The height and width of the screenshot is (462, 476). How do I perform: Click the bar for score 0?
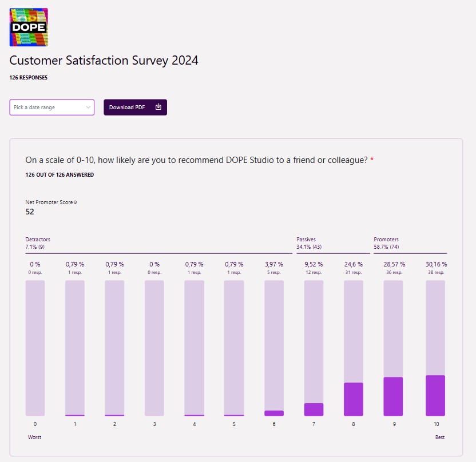35,348
